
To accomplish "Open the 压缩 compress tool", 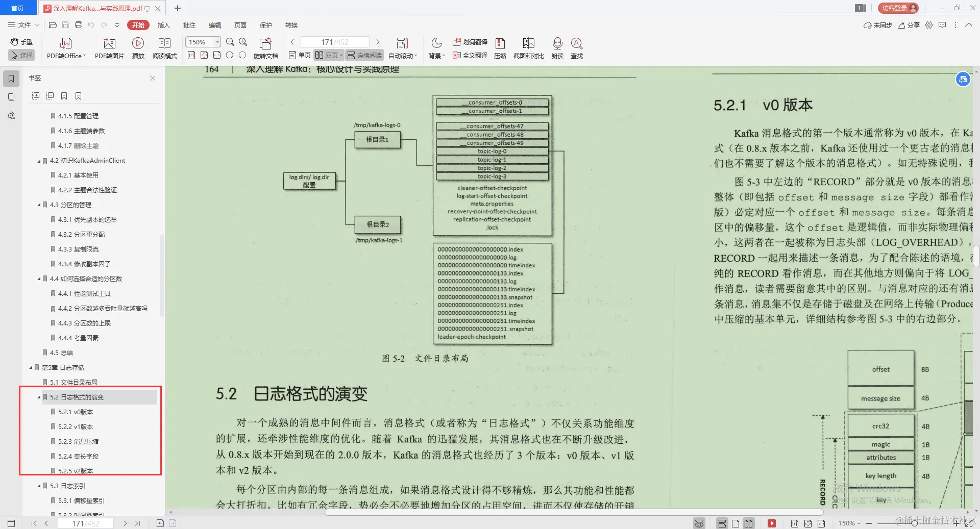I will tap(500, 48).
